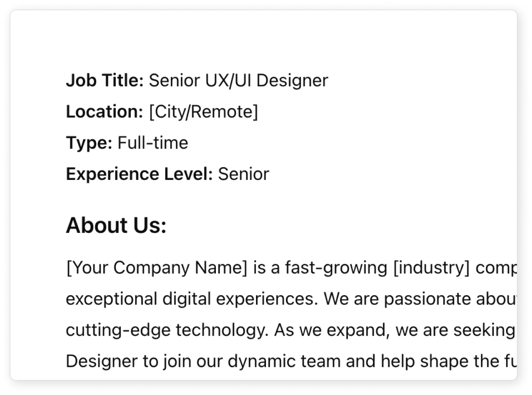Click the '[industry]' placeholder text
532x395 pixels.
[x=432, y=268]
